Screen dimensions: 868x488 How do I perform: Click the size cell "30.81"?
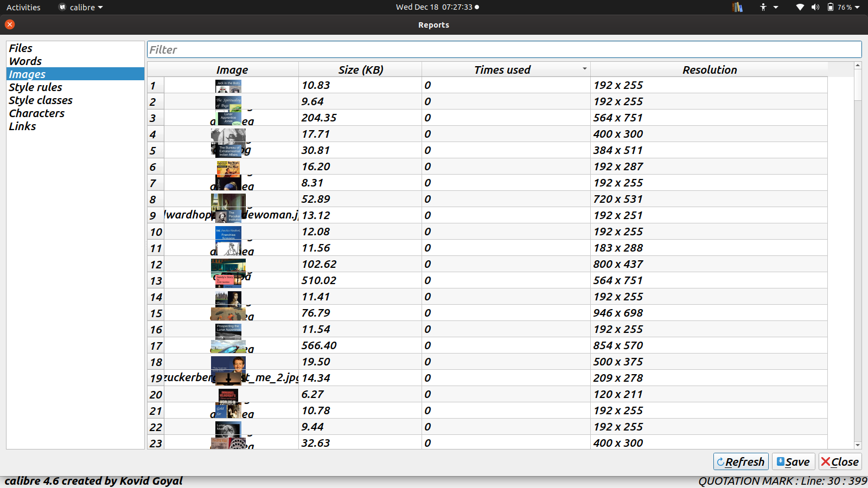(360, 150)
